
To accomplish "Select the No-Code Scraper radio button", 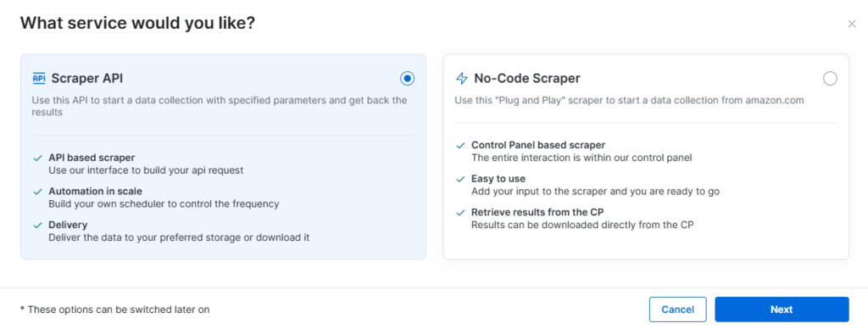I will [830, 79].
